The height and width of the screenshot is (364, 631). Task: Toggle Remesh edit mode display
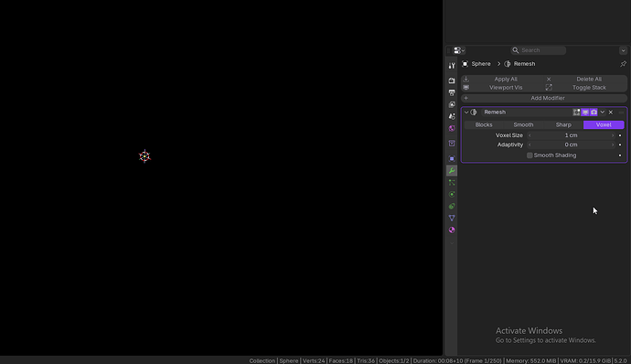tap(577, 112)
